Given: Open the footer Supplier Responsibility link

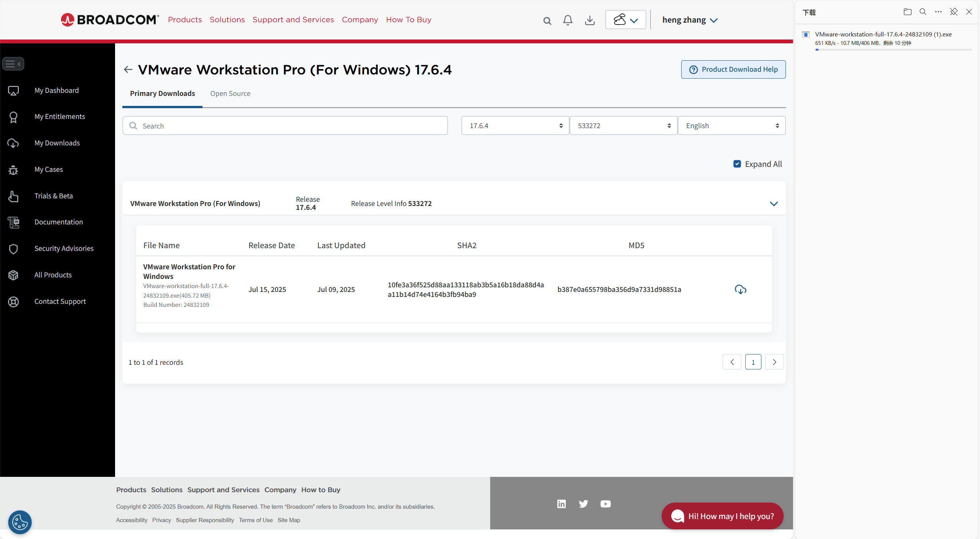Looking at the screenshot, I should tap(205, 520).
